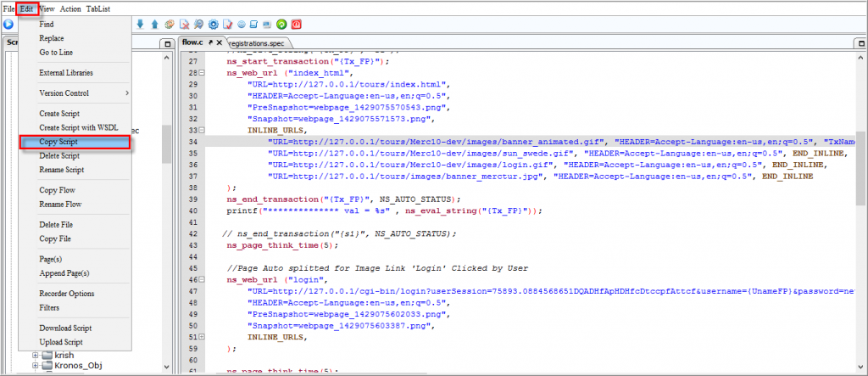This screenshot has width=868, height=376.
Task: Switch to the registrations.spec tab
Action: (258, 42)
